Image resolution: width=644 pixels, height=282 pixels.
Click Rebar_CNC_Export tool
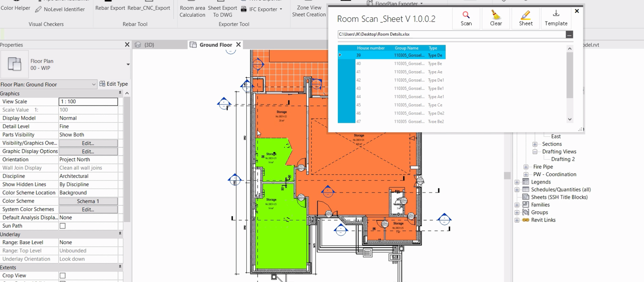[149, 8]
